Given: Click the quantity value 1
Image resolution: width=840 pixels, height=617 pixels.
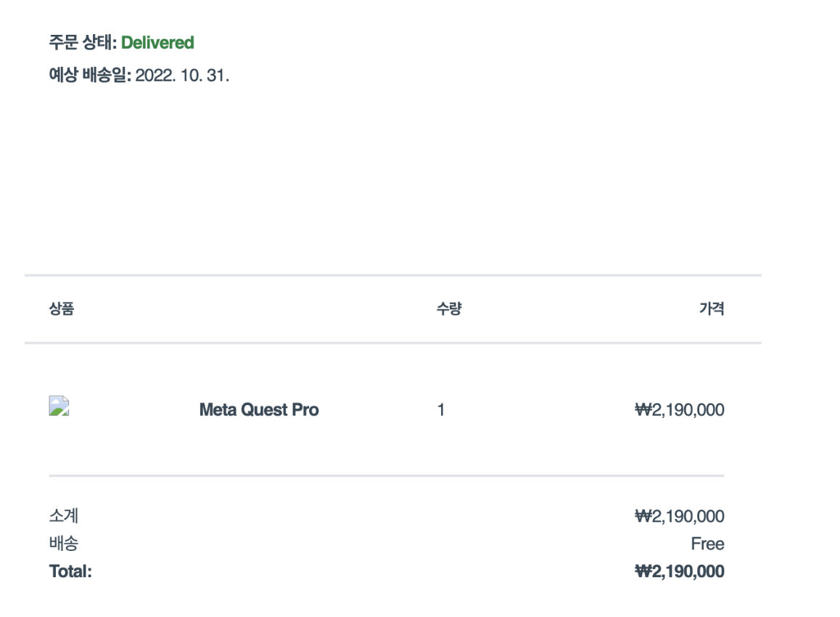Looking at the screenshot, I should click(441, 410).
